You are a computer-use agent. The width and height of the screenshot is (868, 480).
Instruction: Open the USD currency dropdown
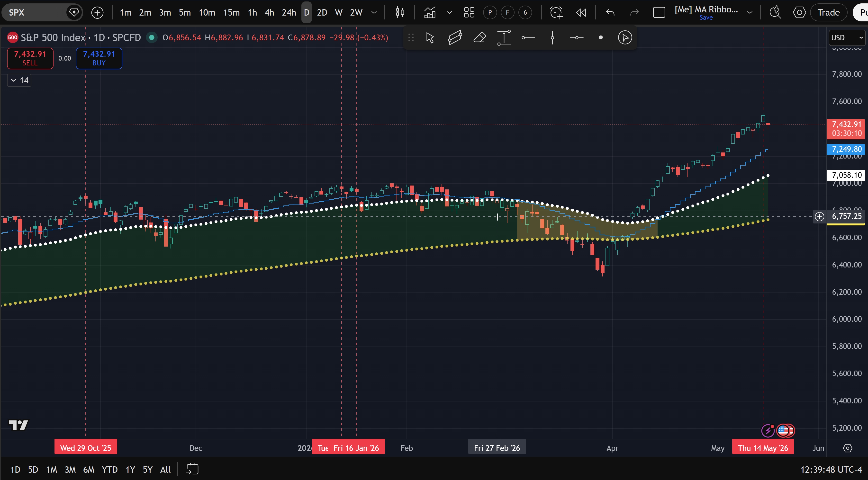click(x=847, y=37)
